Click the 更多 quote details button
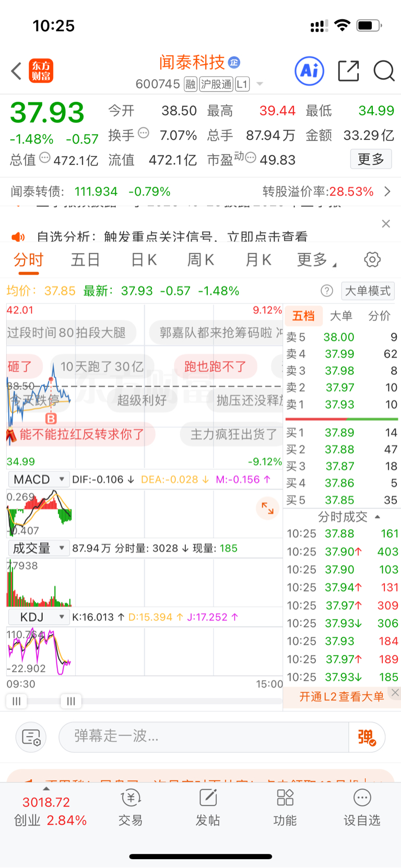The width and height of the screenshot is (401, 868). pos(371,159)
